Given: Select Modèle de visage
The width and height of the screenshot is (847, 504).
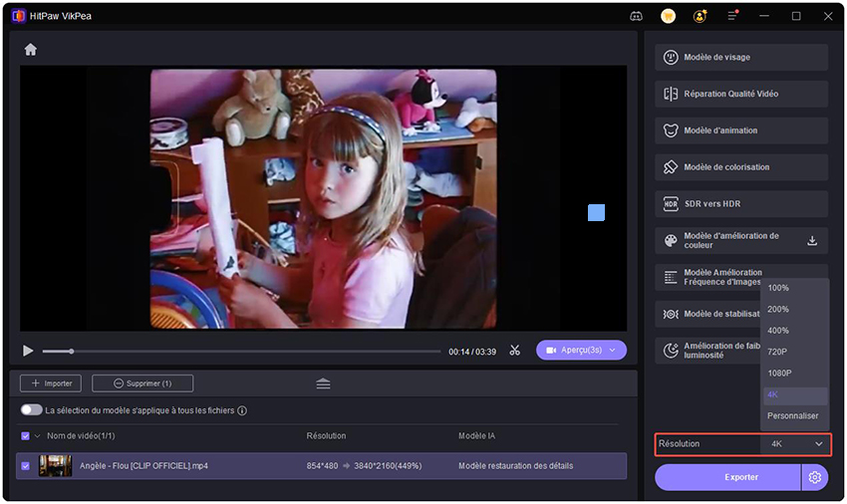Looking at the screenshot, I should (x=741, y=57).
